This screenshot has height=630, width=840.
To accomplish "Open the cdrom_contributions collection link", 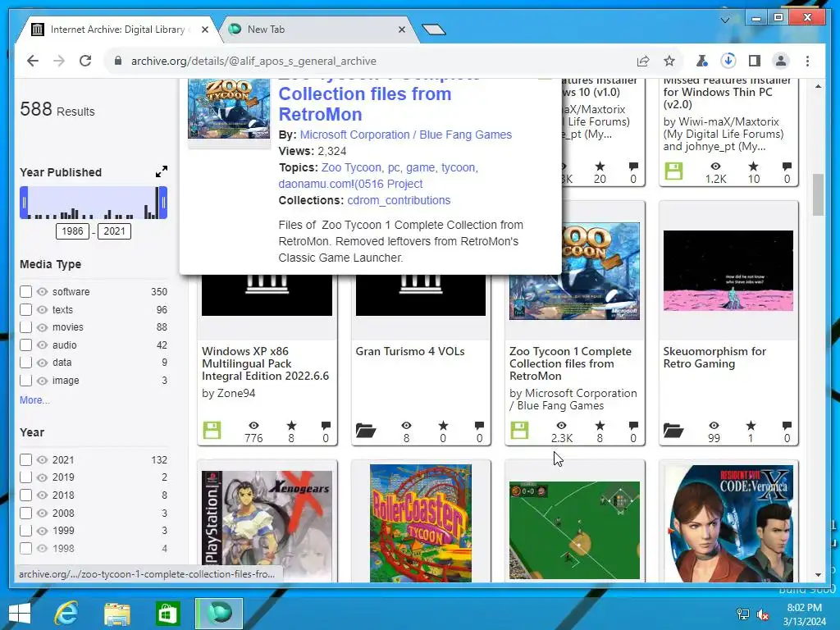I will (x=399, y=200).
